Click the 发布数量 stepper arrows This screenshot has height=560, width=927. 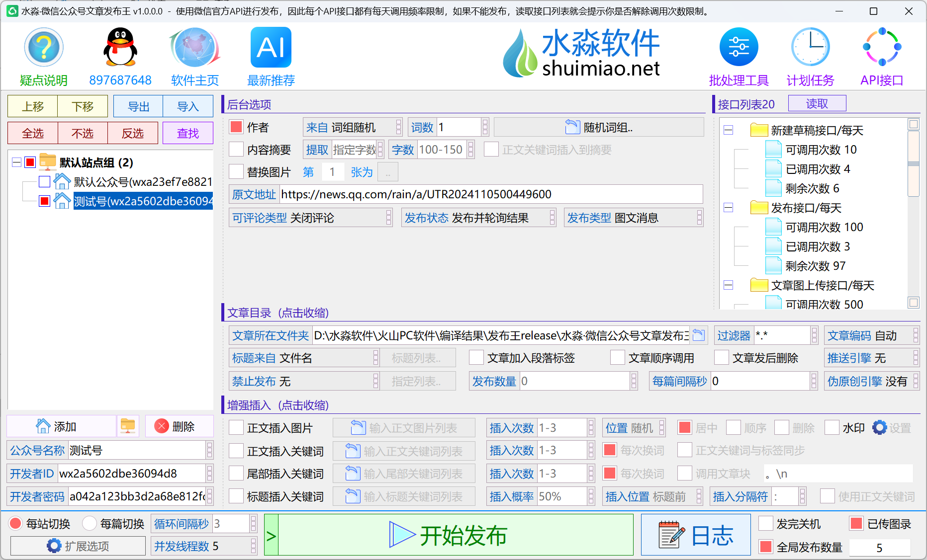point(634,381)
